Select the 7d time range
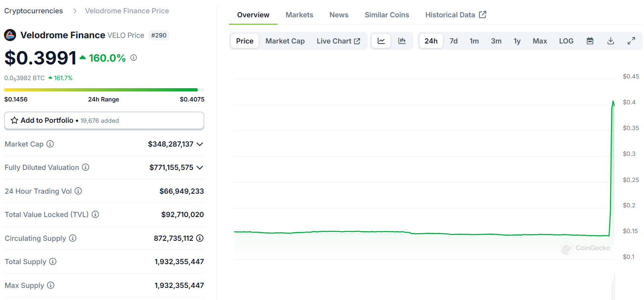644x300 pixels. pyautogui.click(x=453, y=41)
